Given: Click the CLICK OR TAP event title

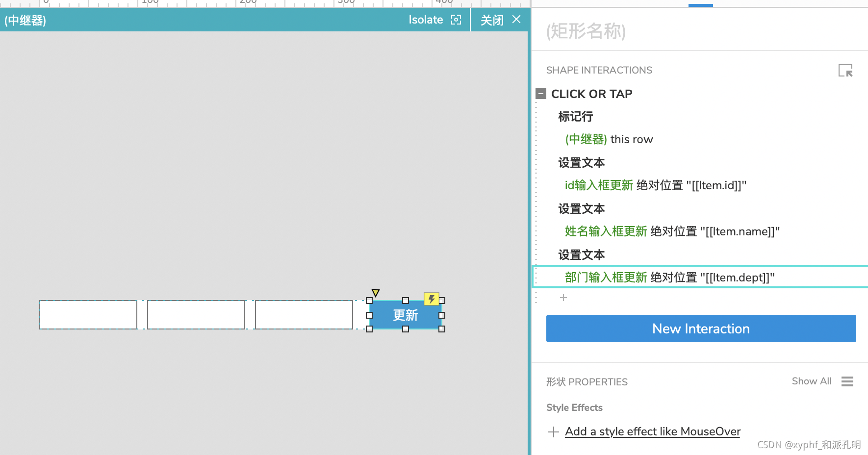Looking at the screenshot, I should 592,94.
